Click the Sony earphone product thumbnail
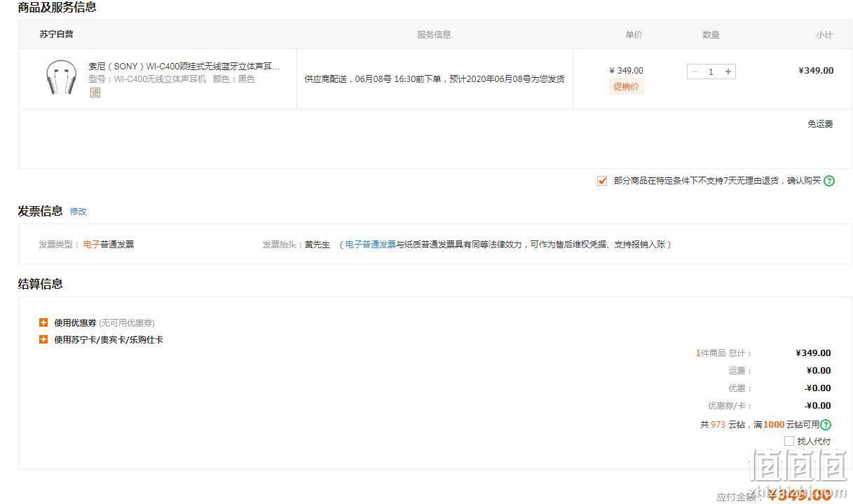 point(61,78)
